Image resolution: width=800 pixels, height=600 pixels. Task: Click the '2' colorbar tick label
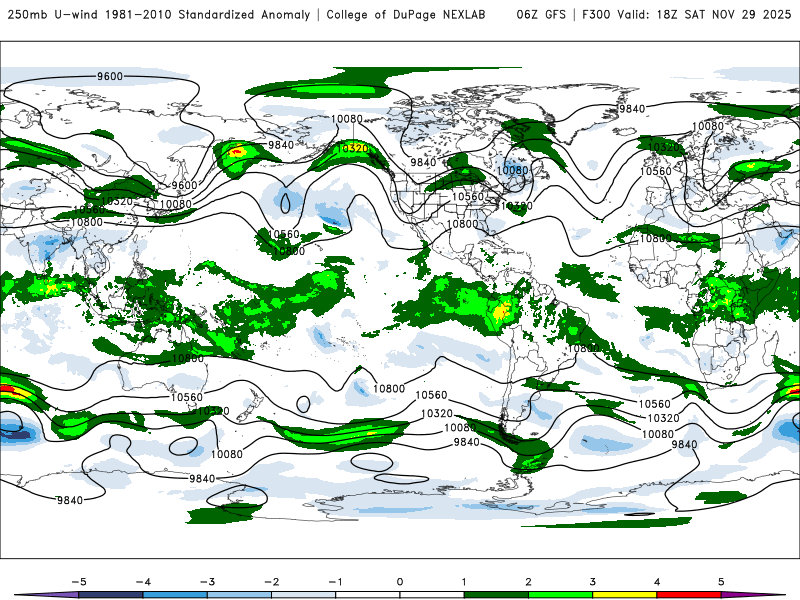tap(529, 582)
